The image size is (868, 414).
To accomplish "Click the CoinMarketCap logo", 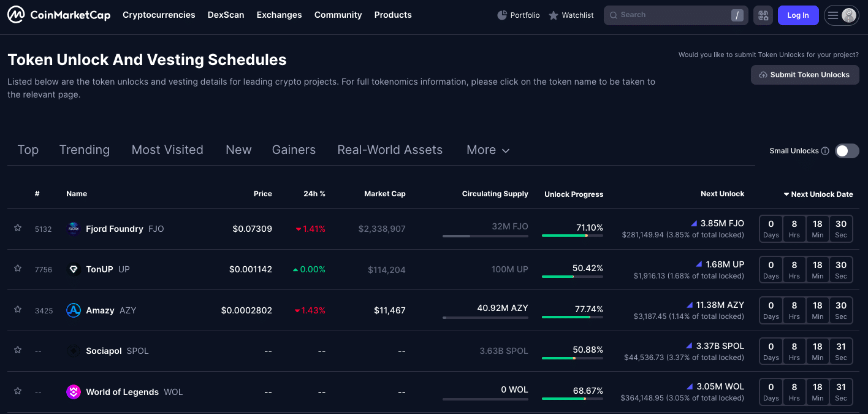I will pos(59,15).
